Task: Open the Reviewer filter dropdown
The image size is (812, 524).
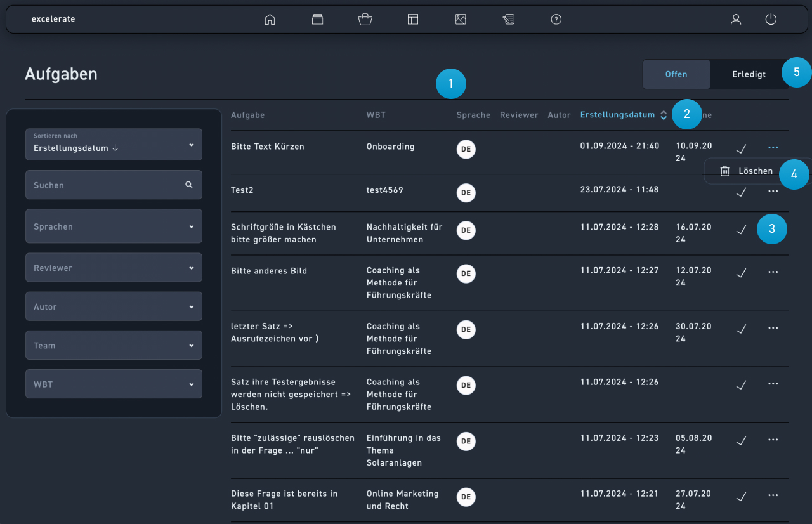Action: 114,268
